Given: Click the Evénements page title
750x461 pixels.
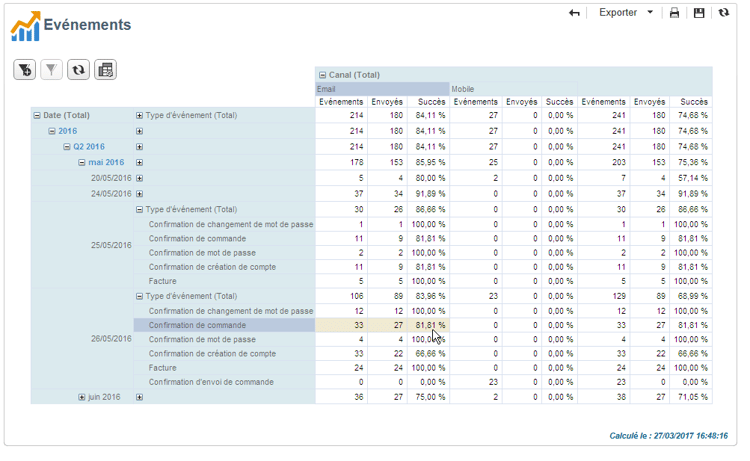Looking at the screenshot, I should (87, 25).
